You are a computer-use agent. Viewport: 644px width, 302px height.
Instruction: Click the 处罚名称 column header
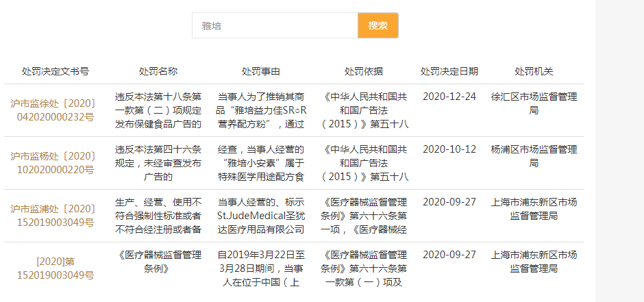click(158, 71)
